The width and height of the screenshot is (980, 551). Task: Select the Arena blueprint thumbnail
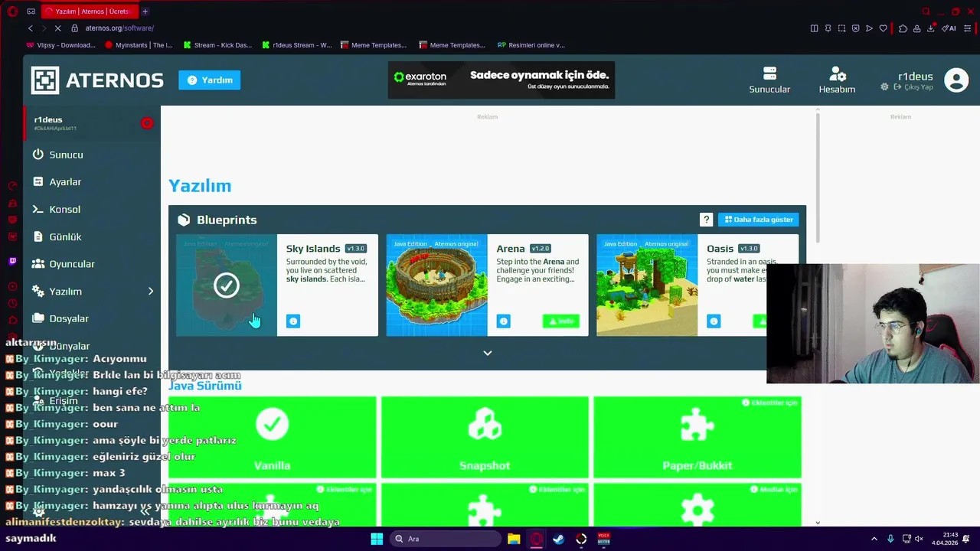[436, 285]
